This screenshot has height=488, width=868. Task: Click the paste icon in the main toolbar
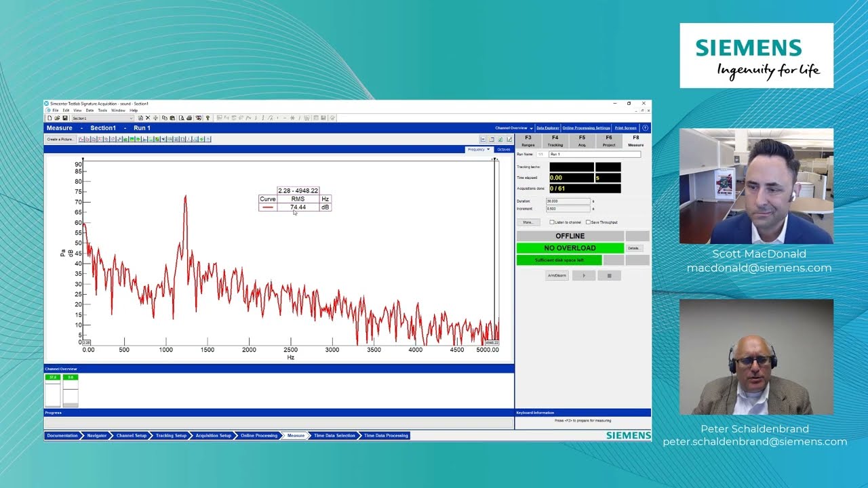(x=172, y=119)
